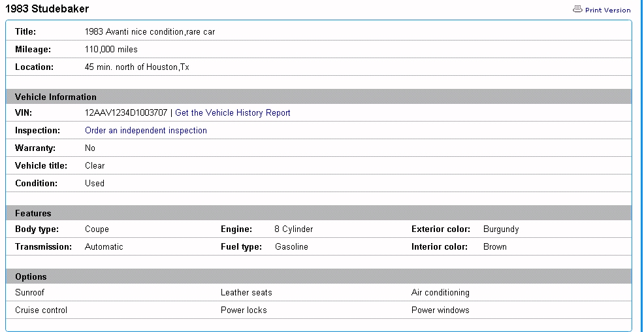
Task: Click the Automatic transmission value
Action: pos(104,247)
